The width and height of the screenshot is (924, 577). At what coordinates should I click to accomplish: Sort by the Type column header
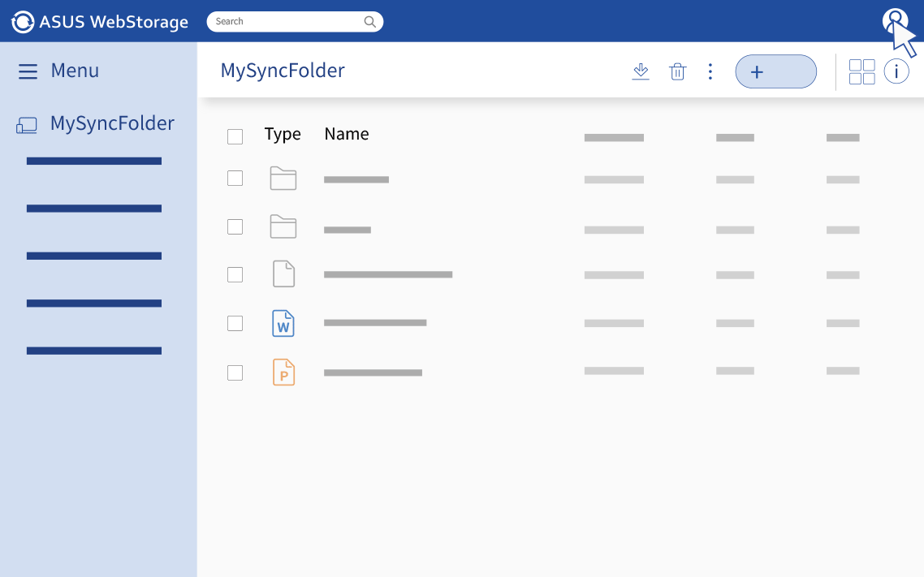283,134
